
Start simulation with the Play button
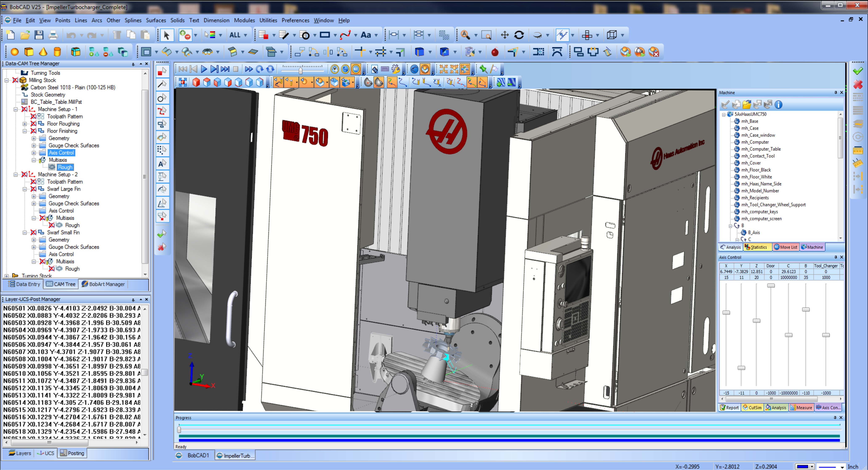pos(204,69)
